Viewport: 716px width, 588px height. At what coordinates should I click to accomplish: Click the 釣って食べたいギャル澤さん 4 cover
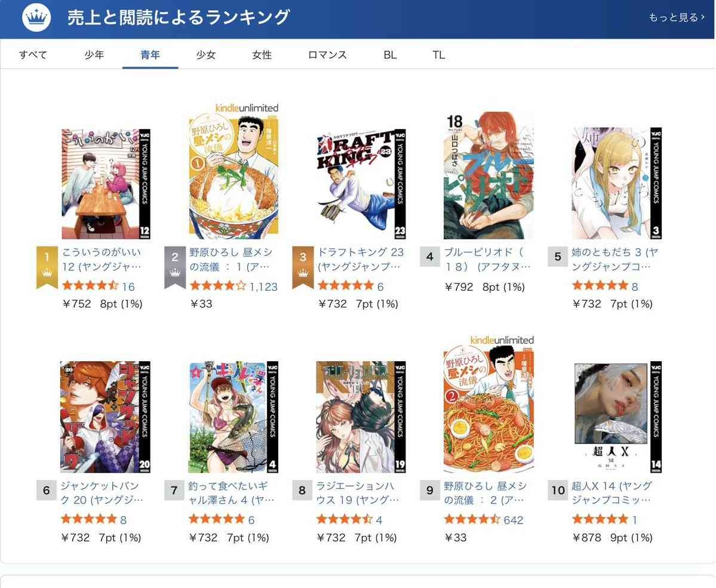pos(233,417)
